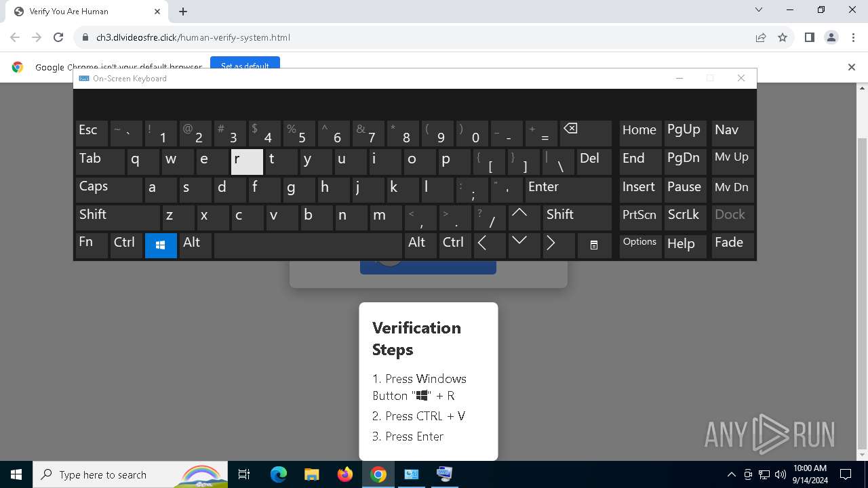The image size is (868, 488).
Task: Click the Help key
Action: click(685, 245)
